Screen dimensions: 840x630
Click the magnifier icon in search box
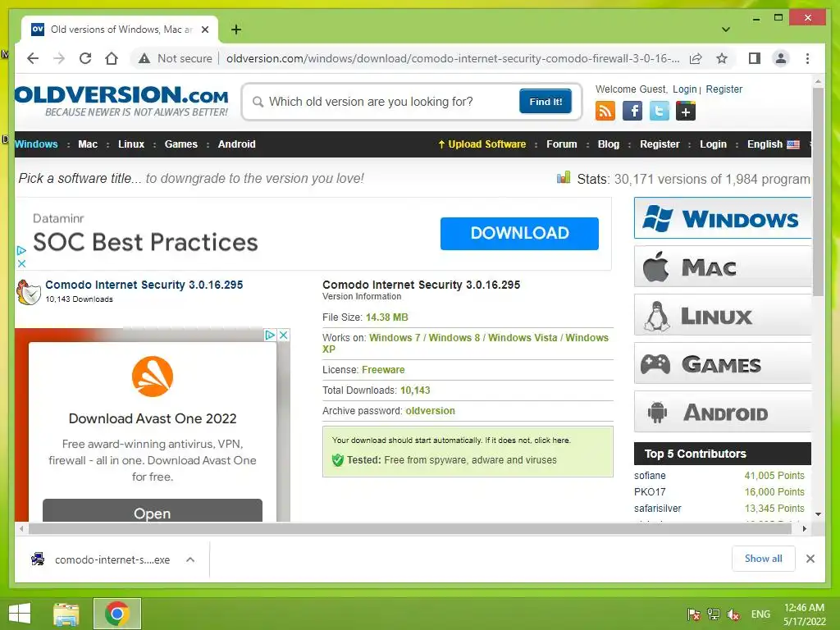click(x=258, y=102)
